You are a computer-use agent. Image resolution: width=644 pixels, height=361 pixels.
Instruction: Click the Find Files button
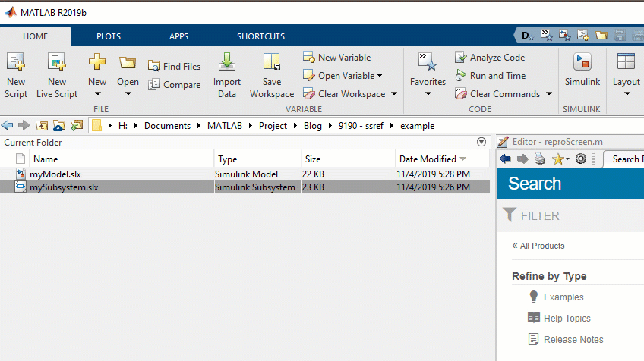coord(174,67)
